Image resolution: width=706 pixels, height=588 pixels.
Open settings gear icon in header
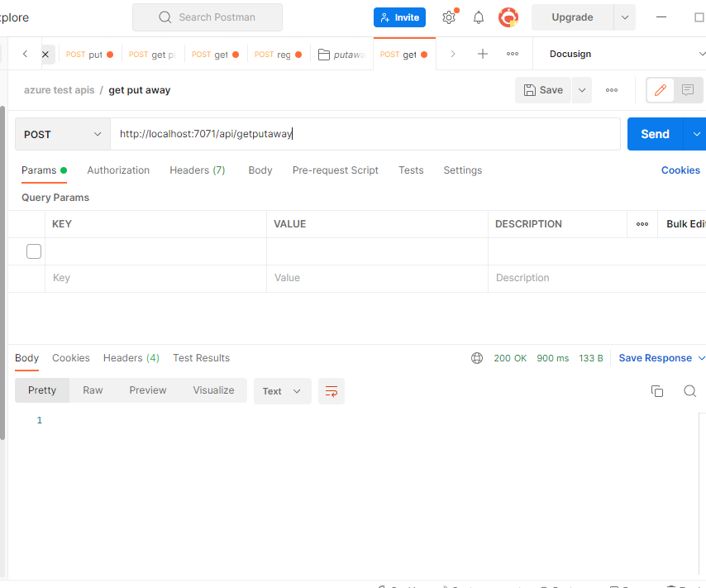pos(448,17)
